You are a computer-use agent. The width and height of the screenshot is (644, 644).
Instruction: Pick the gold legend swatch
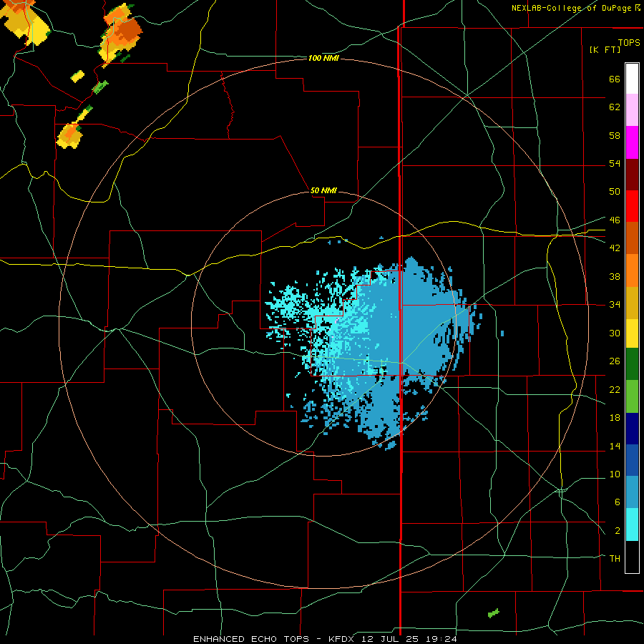632,303
